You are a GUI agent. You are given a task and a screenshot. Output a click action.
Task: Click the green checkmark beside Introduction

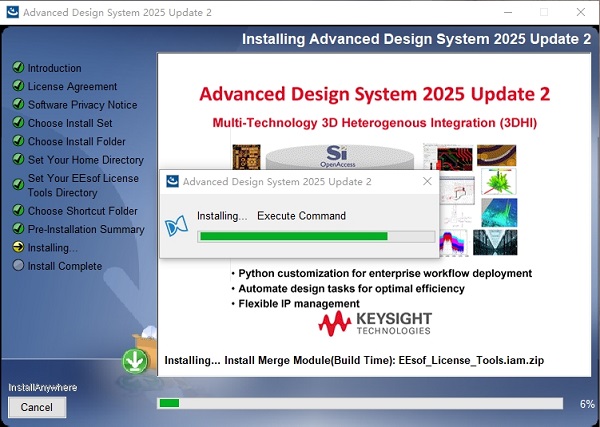18,68
